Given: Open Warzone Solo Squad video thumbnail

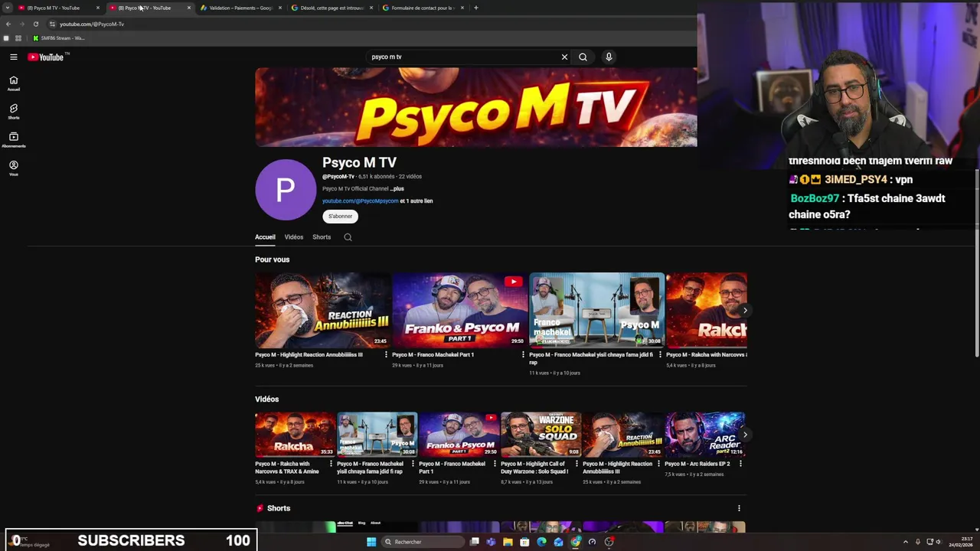Looking at the screenshot, I should click(x=541, y=435).
